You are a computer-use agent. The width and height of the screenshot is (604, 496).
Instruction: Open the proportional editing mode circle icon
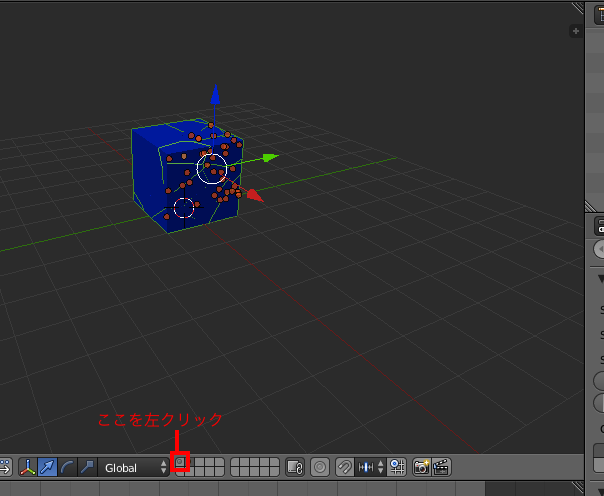click(x=320, y=467)
